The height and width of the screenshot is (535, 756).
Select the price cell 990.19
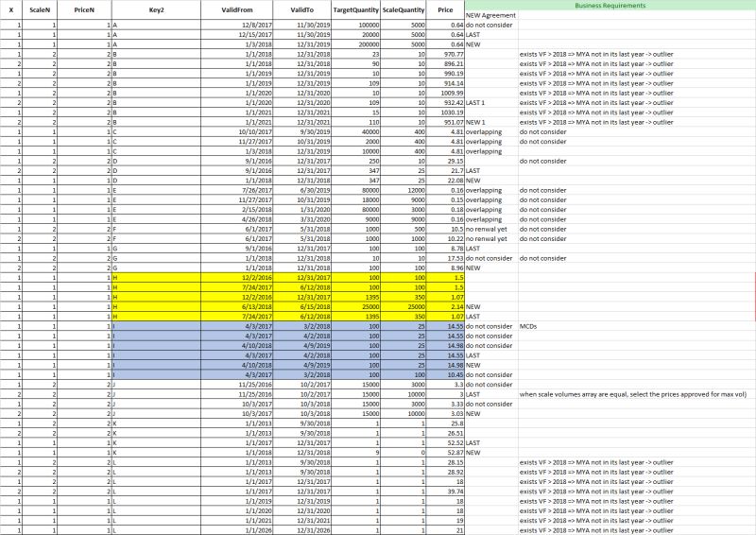(x=445, y=74)
